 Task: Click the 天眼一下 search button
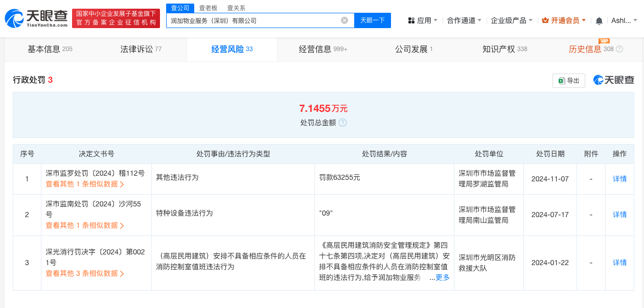(x=373, y=20)
